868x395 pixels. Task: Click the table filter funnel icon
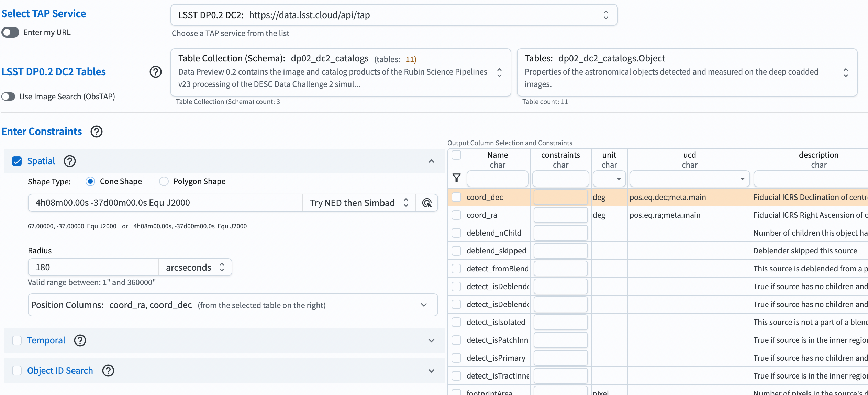point(456,178)
